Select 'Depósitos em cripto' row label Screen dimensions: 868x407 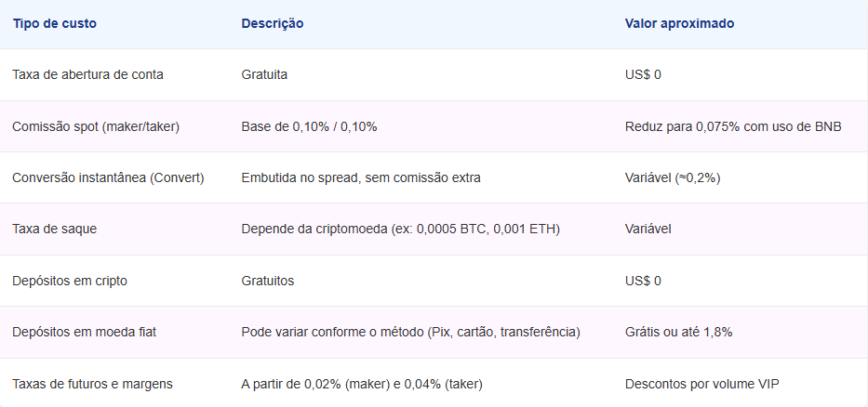(x=70, y=281)
